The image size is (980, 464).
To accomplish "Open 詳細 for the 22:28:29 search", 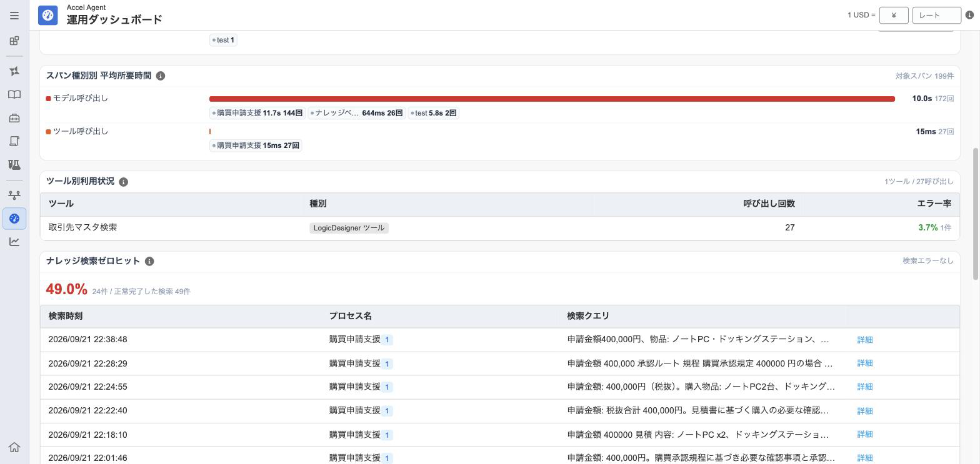I will click(864, 363).
